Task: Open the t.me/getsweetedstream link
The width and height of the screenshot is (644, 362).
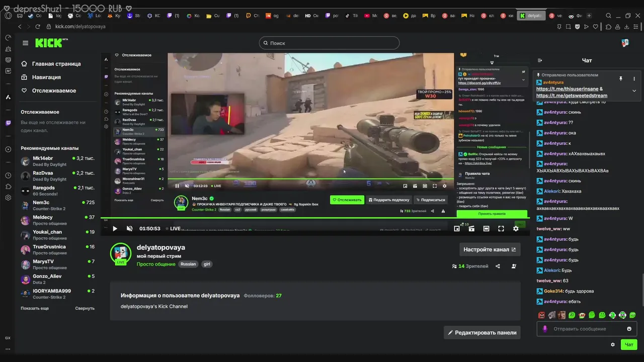Action: click(572, 96)
